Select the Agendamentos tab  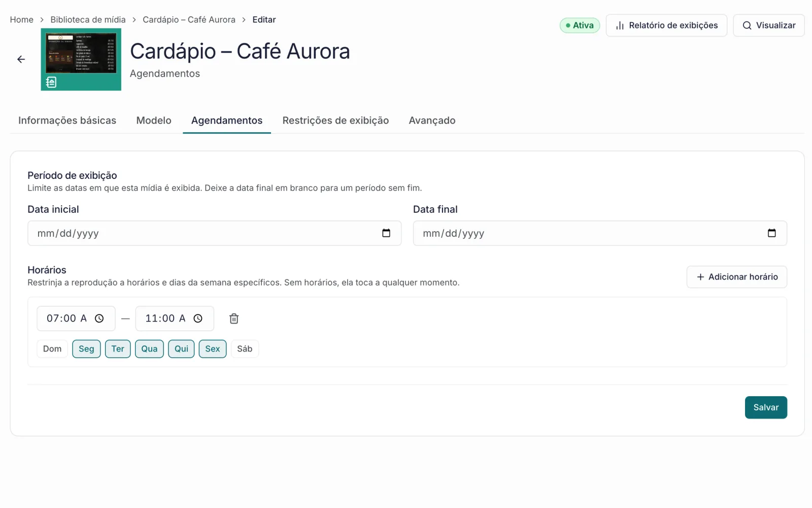click(227, 120)
